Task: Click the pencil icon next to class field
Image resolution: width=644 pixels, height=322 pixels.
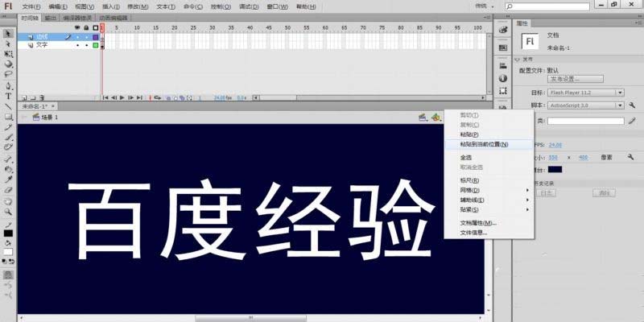Action: [x=632, y=121]
